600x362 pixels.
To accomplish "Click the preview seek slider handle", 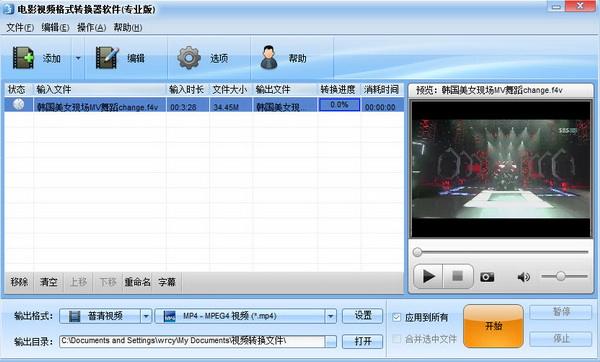I will pos(417,252).
